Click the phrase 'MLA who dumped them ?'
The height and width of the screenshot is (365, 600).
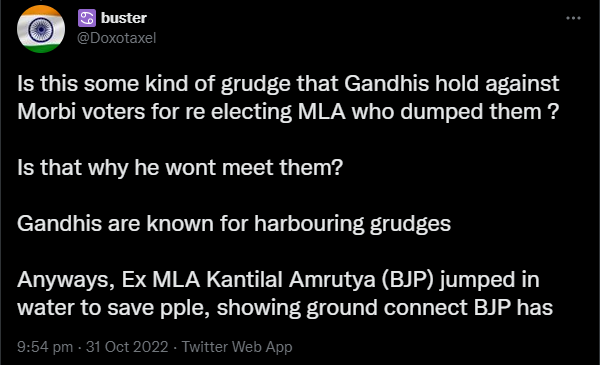point(429,112)
